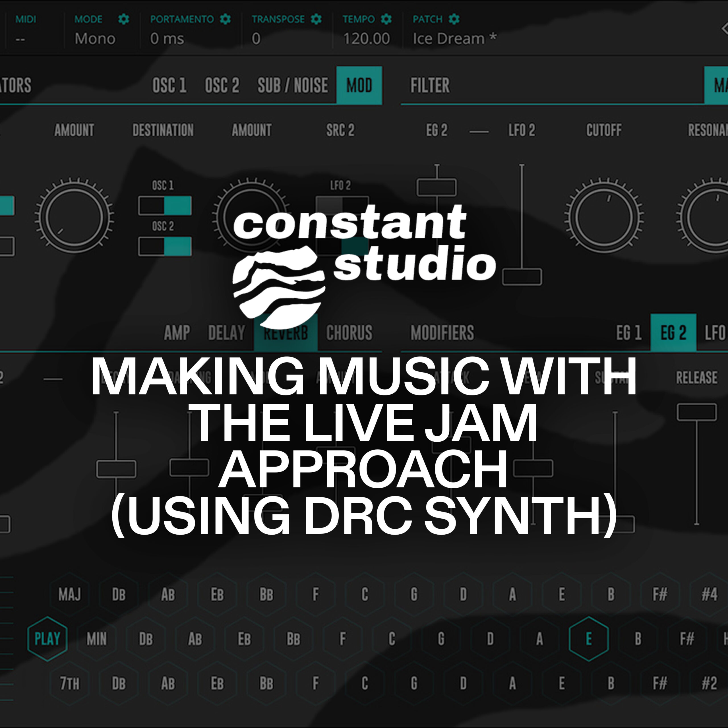Screen dimensions: 728x728
Task: Play B in the MAJ row
Action: tap(611, 595)
